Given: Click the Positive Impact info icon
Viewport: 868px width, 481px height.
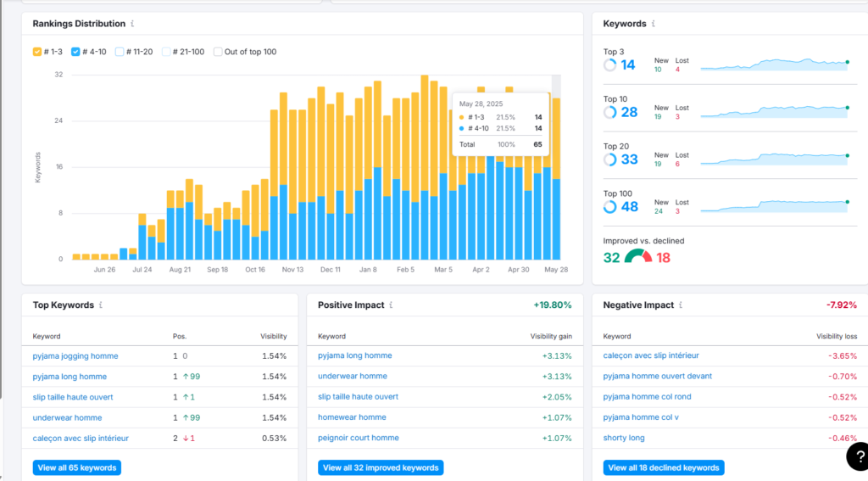Looking at the screenshot, I should (x=391, y=305).
